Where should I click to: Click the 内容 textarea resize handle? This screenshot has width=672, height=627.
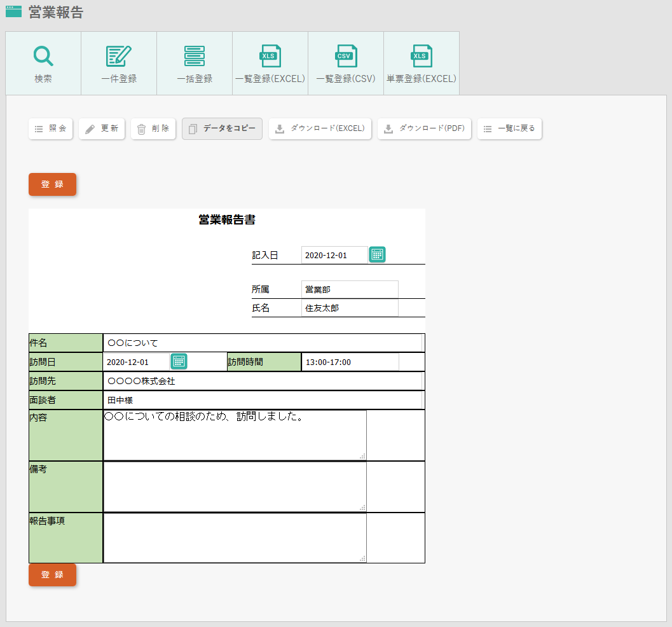(362, 457)
